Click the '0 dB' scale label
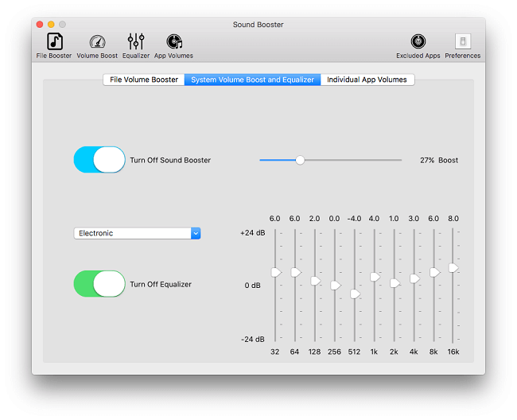Image resolution: width=517 pixels, height=420 pixels. click(x=253, y=286)
